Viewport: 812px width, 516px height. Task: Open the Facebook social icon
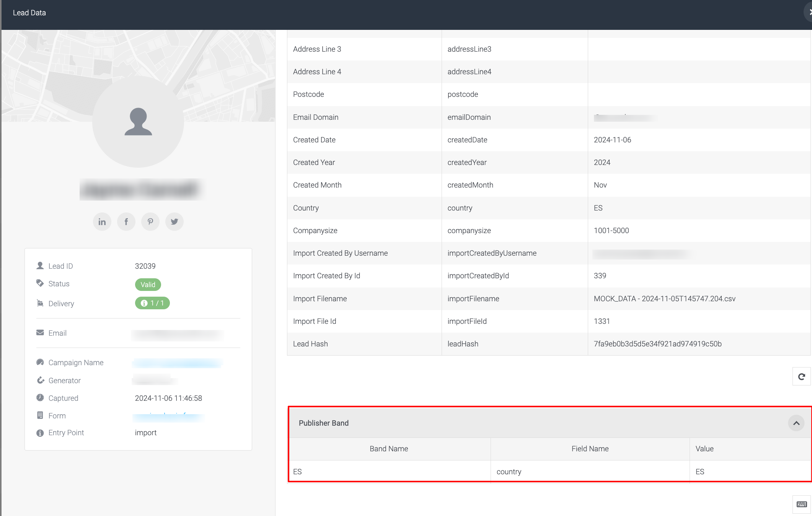(x=126, y=222)
